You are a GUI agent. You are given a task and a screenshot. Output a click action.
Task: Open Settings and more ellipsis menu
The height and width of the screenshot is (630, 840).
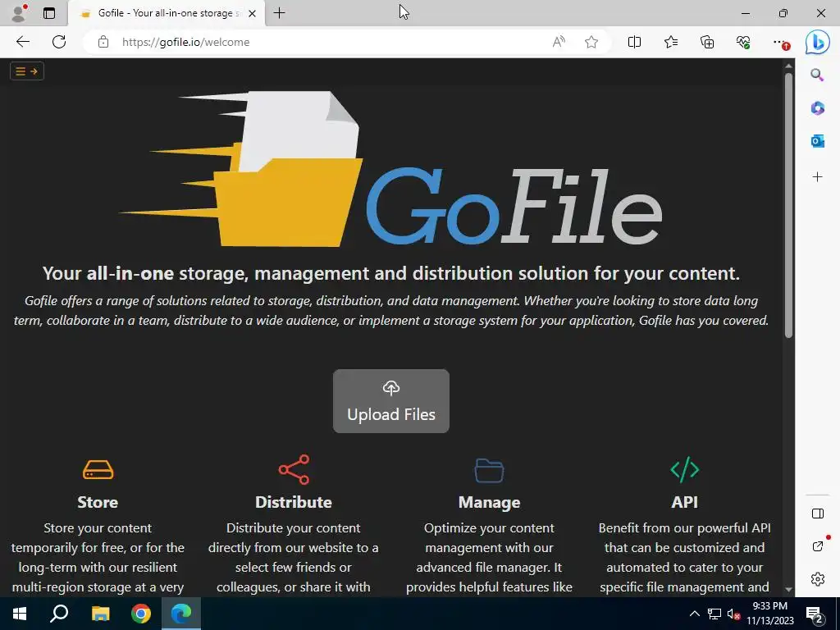(781, 43)
